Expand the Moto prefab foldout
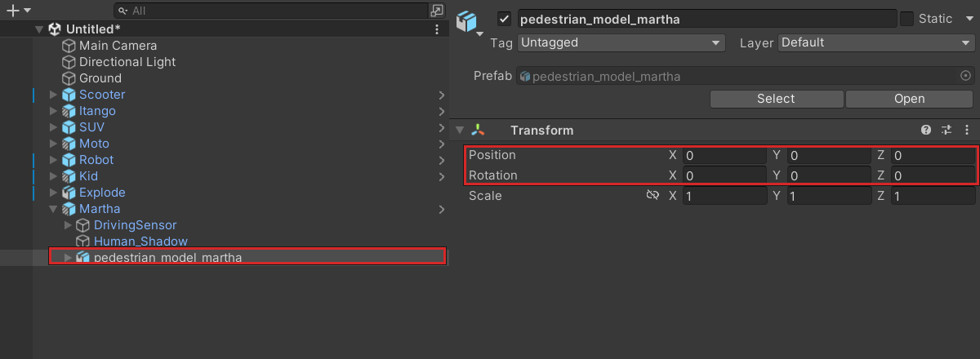 point(54,144)
